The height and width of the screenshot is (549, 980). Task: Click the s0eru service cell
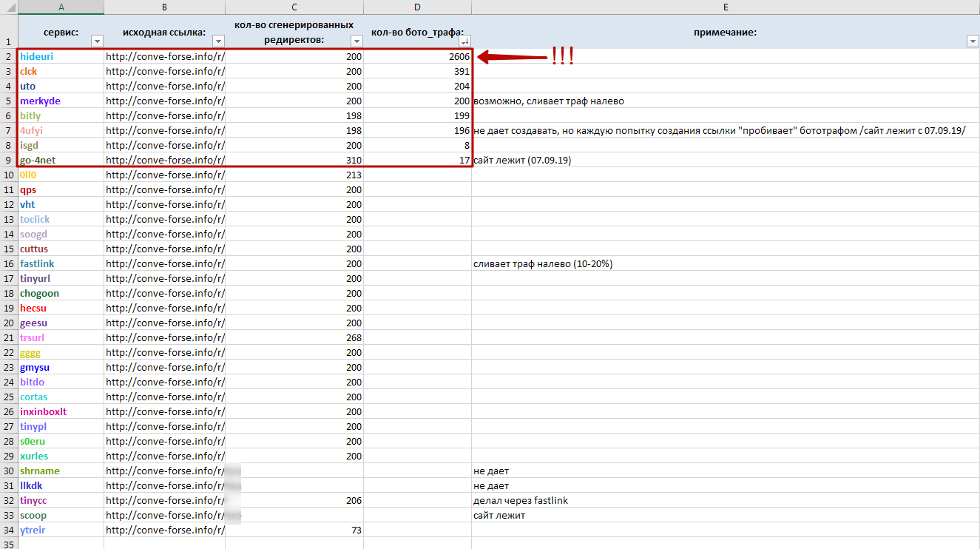61,441
